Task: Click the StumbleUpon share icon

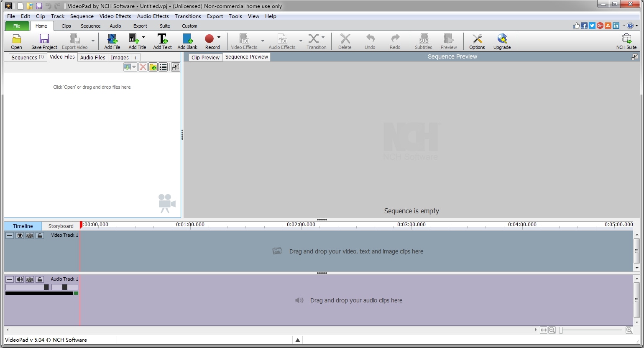Action: 608,26
